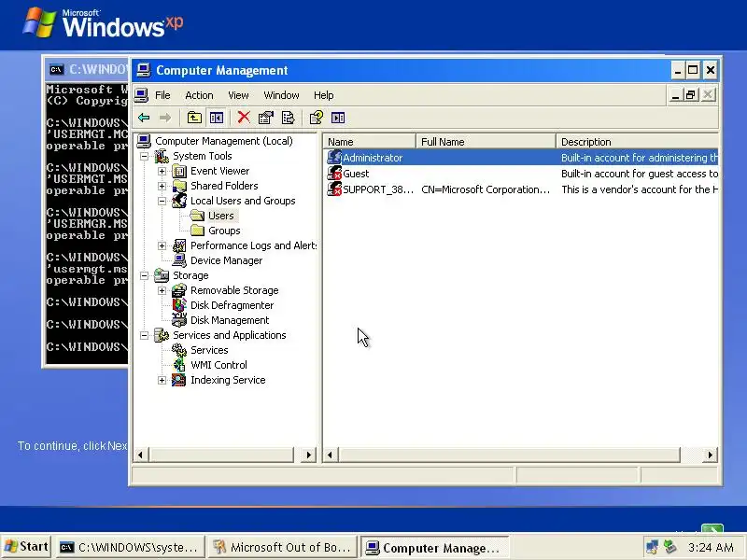
Task: Click tree pane scroll left arrow
Action: 141,455
